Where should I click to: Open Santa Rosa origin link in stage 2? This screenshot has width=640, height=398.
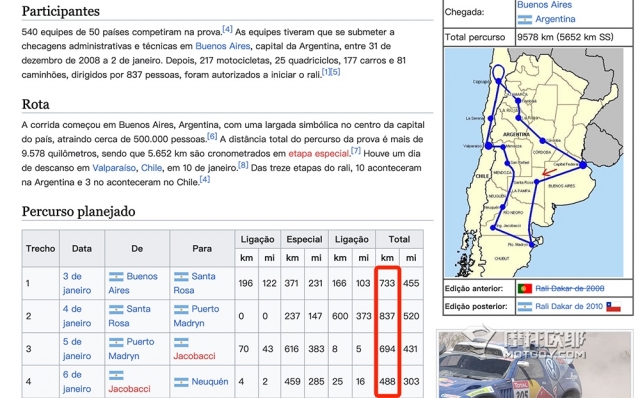click(129, 316)
